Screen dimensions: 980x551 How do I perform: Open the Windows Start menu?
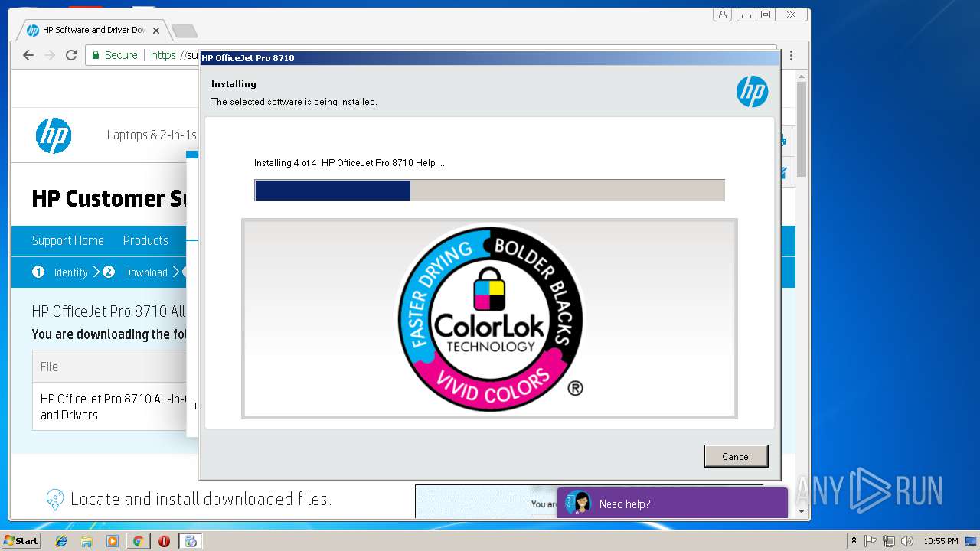click(21, 541)
